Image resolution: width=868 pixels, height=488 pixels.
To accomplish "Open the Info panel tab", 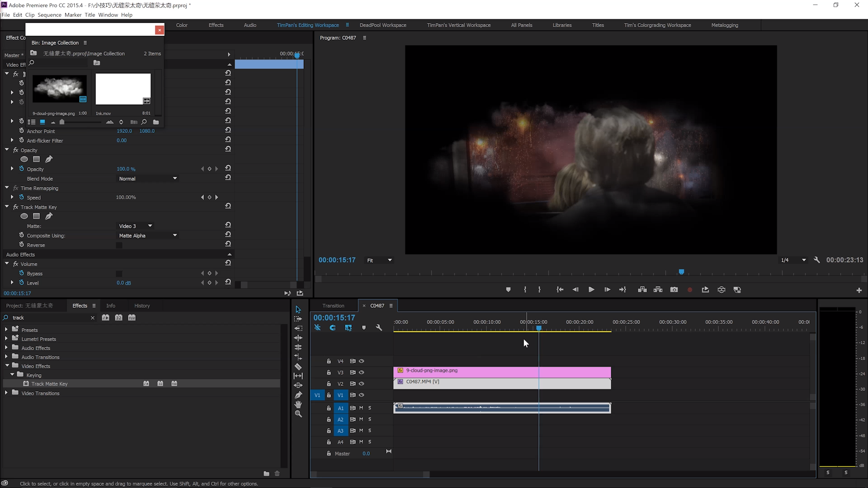I will click(111, 306).
